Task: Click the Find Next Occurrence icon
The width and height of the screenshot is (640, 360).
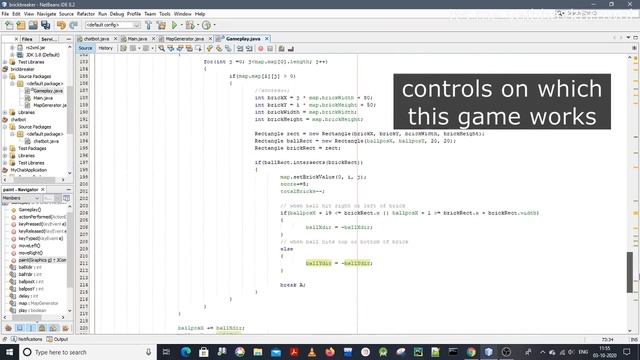Action: [x=180, y=49]
